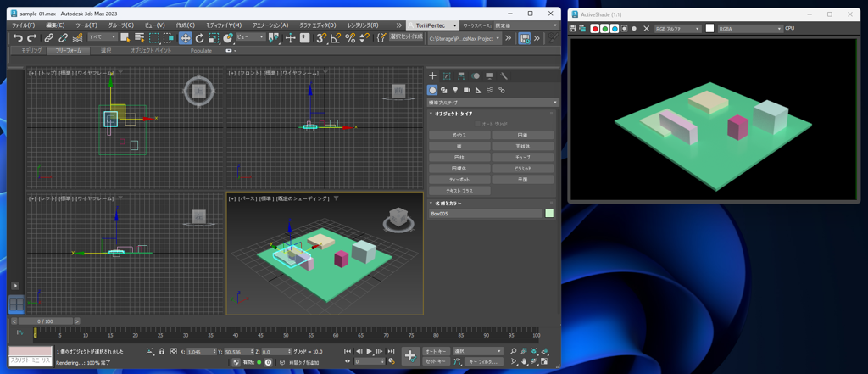Open the Create tab (plus icon) in command panel
The image size is (868, 374).
433,76
